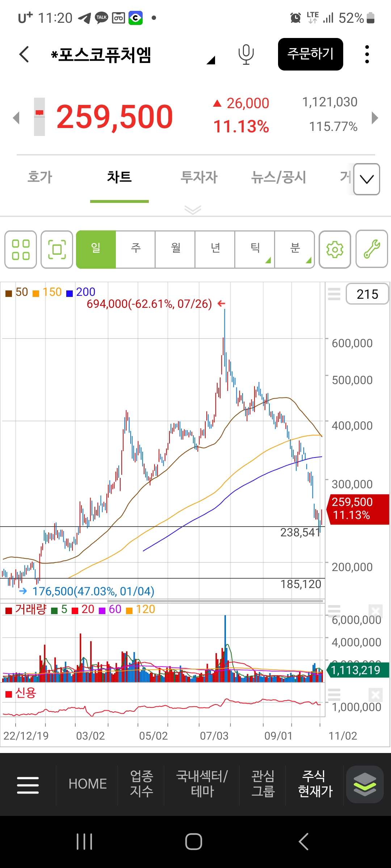Select yearly 년 chart period

(215, 250)
